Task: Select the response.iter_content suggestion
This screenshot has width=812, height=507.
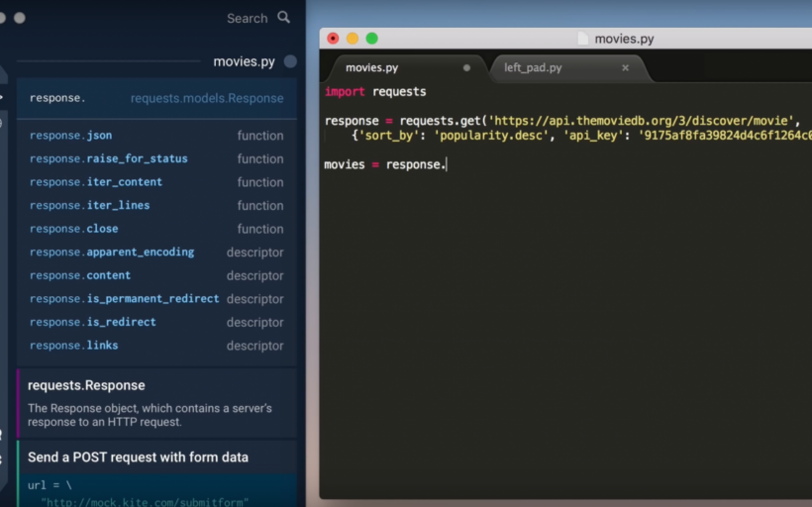Action: click(96, 182)
